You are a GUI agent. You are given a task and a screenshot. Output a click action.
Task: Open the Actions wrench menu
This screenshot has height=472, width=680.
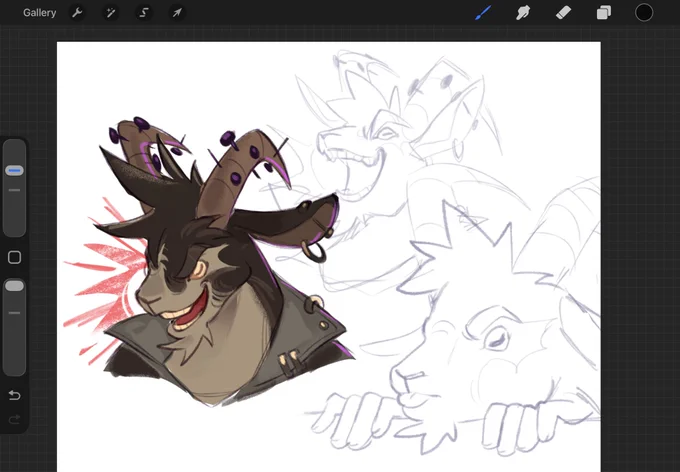click(x=77, y=13)
